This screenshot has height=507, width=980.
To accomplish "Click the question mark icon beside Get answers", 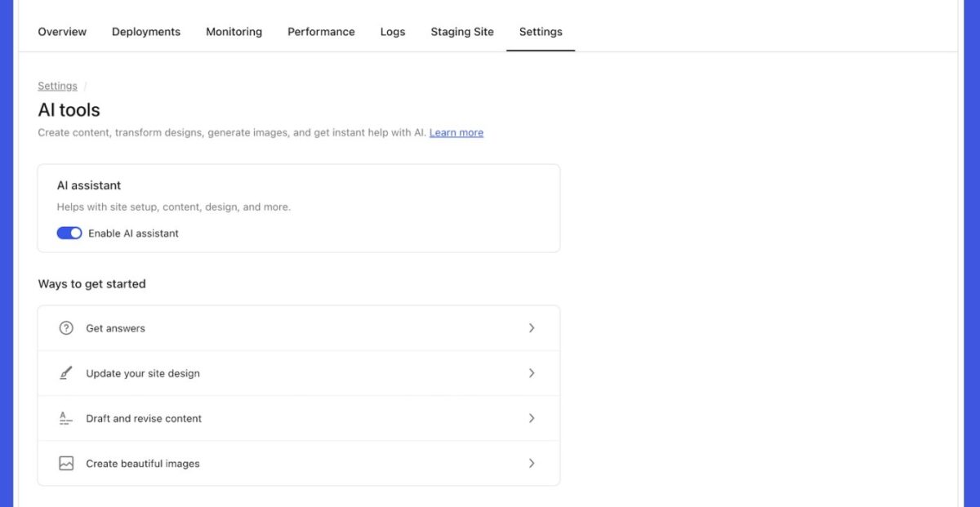I will point(65,327).
